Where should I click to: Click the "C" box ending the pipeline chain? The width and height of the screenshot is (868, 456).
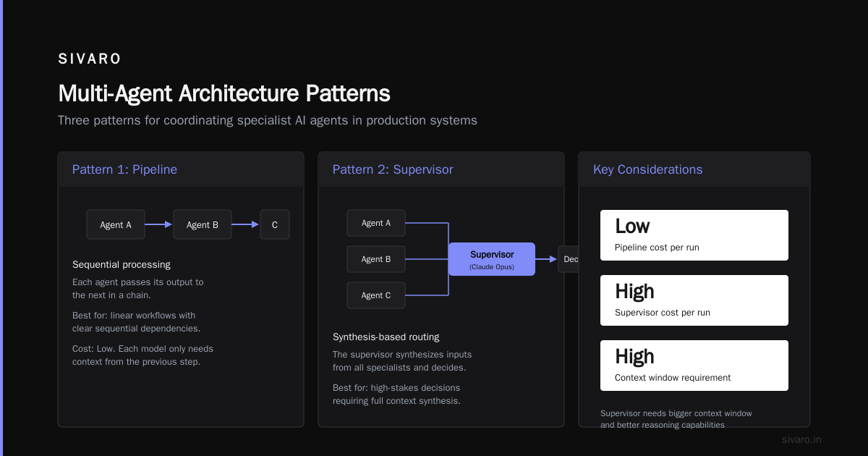pyautogui.click(x=275, y=224)
